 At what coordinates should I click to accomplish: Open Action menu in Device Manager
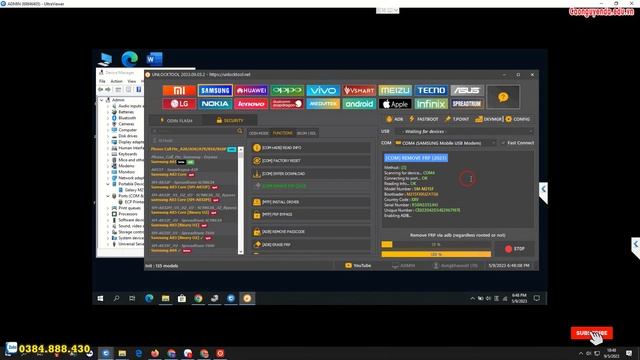point(116,81)
